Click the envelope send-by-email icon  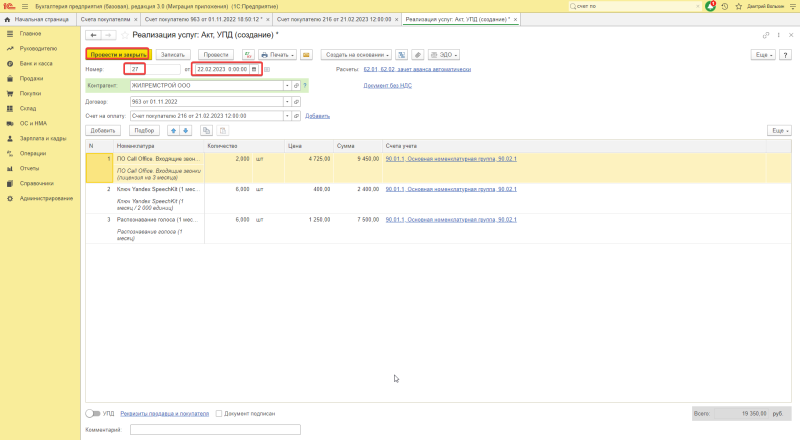(306, 55)
